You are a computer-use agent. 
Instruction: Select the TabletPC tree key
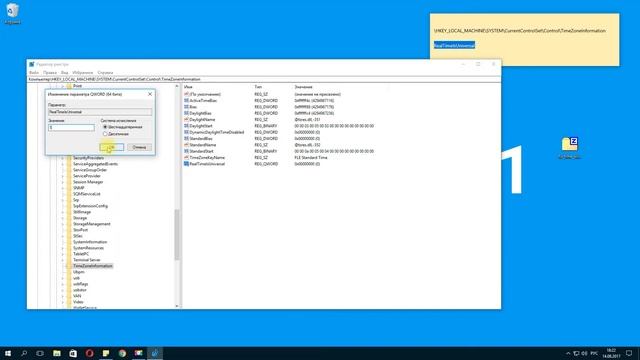point(81,254)
